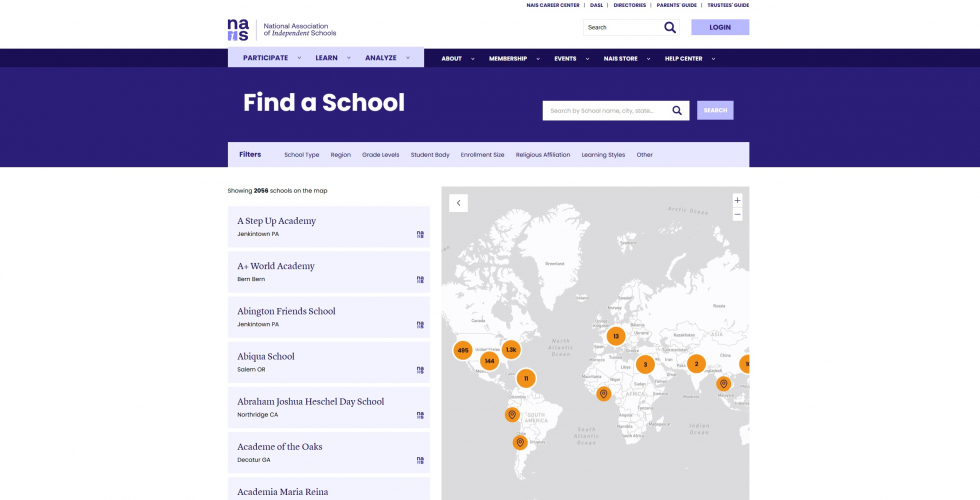Open Abiqua School listing

point(329,362)
